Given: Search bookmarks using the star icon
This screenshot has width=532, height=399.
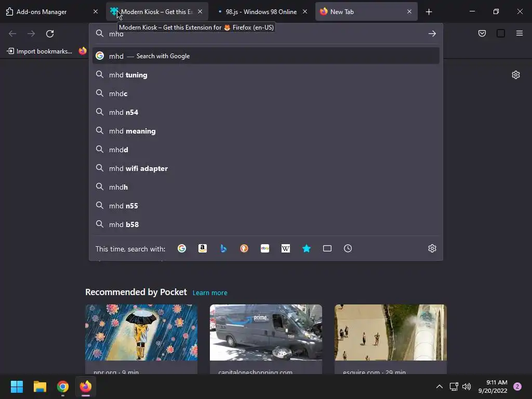Looking at the screenshot, I should (x=307, y=248).
